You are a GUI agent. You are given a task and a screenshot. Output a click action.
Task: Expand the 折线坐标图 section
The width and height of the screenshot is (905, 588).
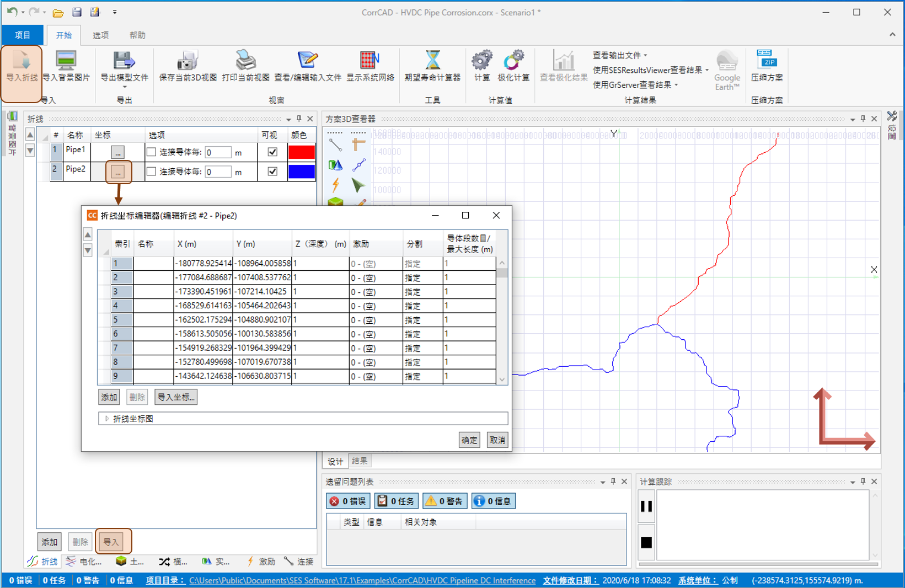[x=107, y=419]
